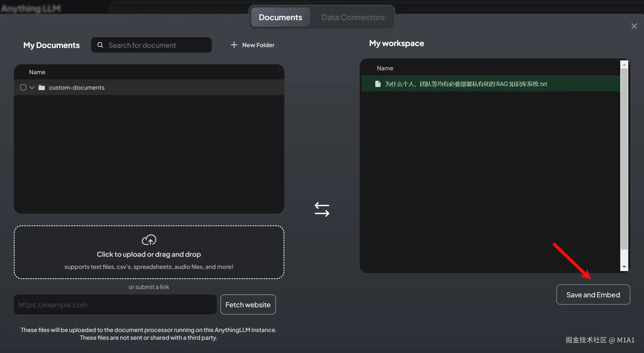Click the cloud upload icon
This screenshot has height=353, width=644.
click(x=149, y=240)
